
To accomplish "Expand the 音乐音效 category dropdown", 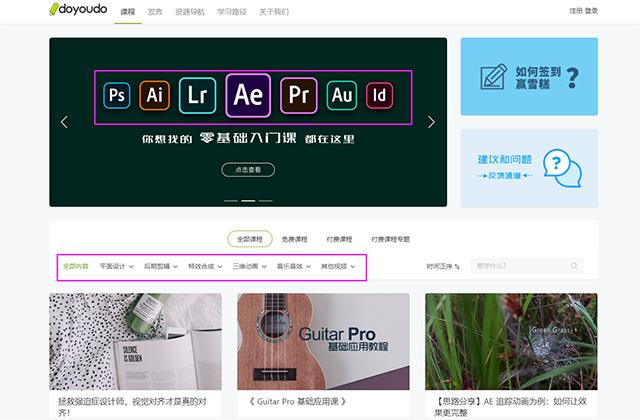I will 294,266.
